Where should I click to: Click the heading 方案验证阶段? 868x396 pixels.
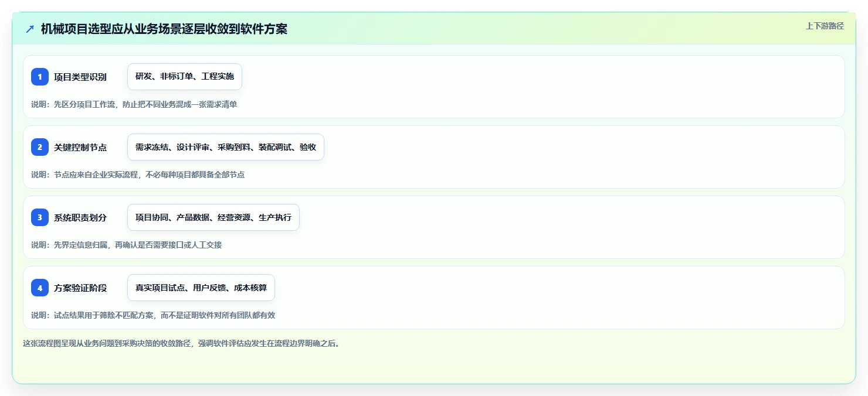click(80, 288)
